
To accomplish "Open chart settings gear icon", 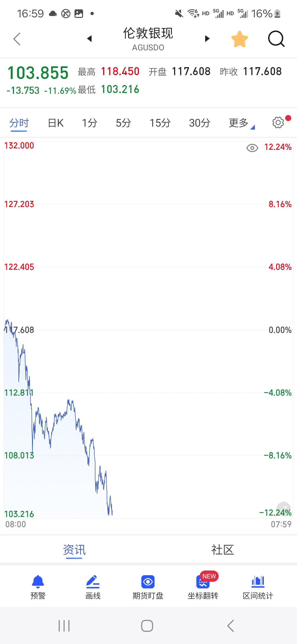I will 278,122.
